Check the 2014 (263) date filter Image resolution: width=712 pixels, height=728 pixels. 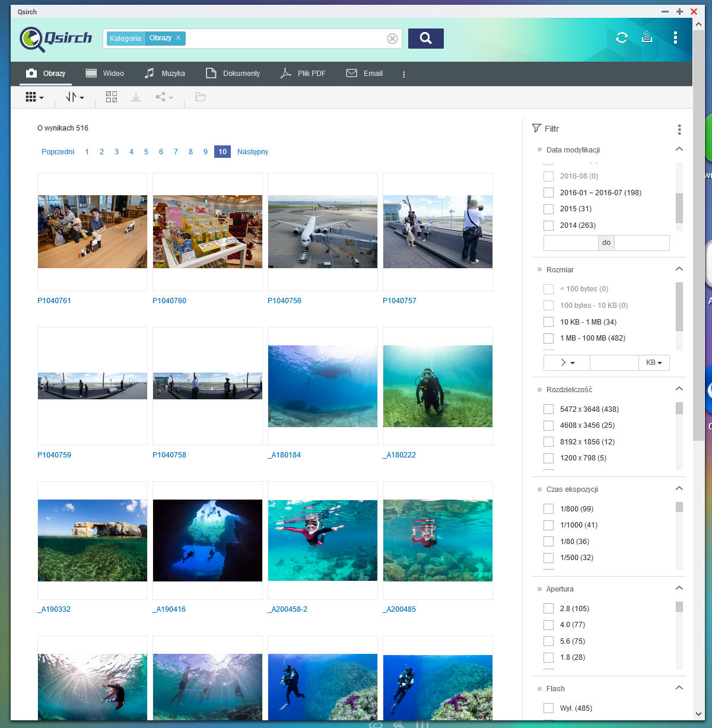[x=548, y=225]
